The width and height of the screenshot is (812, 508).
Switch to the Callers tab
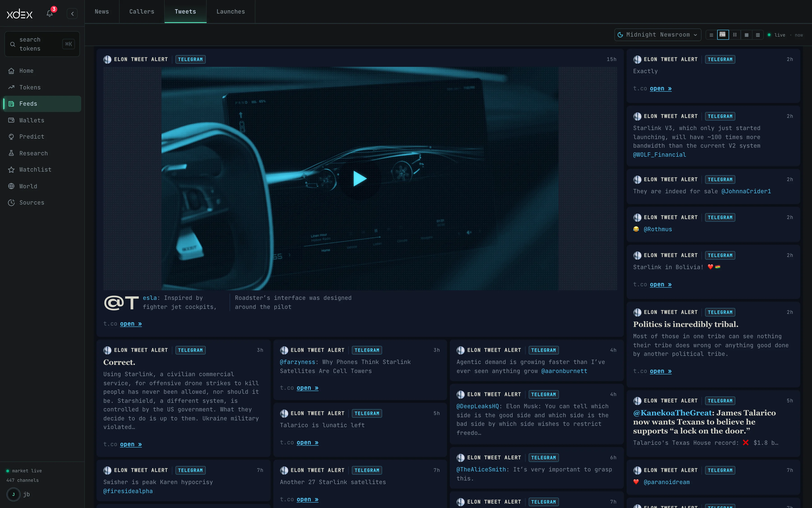142,12
